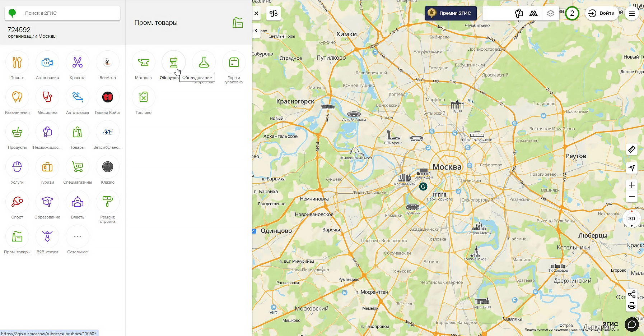Open the chat support bubble
644x336 pixels.
631,325
